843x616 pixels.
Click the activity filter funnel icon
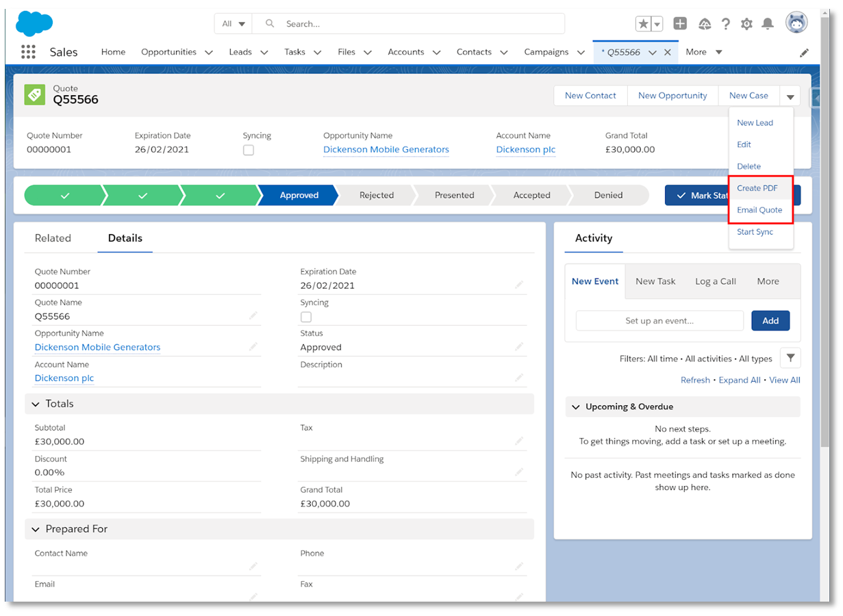point(790,358)
